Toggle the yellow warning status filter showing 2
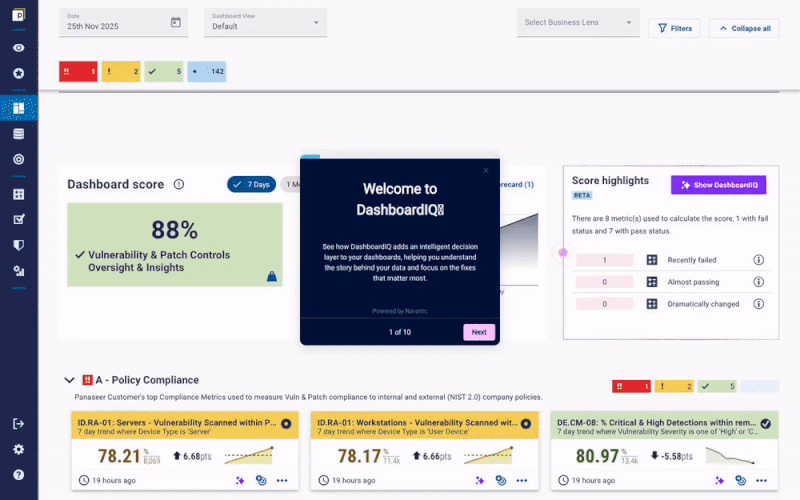800x500 pixels. click(121, 71)
